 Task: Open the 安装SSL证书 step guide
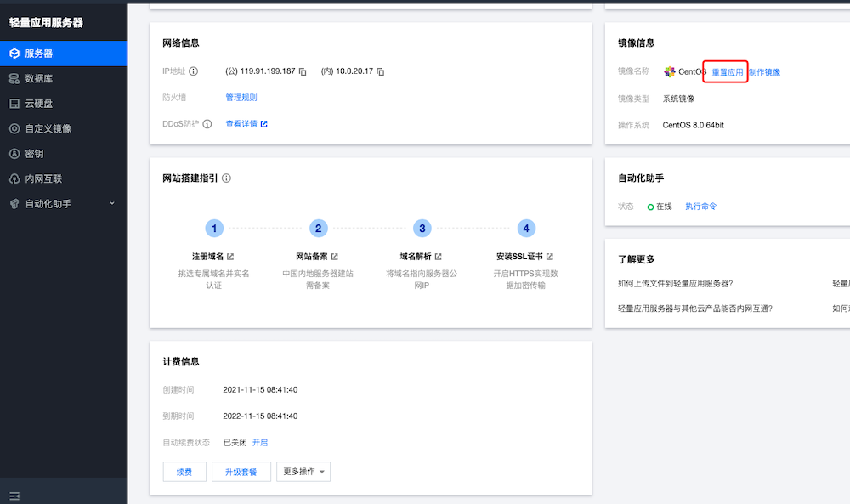coord(521,256)
